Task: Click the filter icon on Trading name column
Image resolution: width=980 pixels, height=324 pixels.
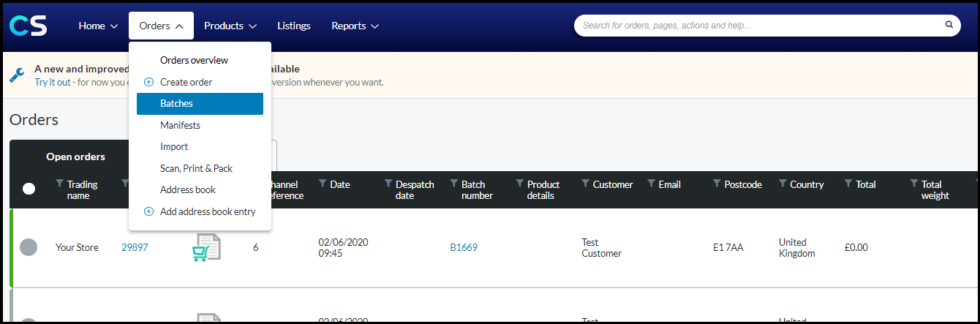Action: click(60, 184)
